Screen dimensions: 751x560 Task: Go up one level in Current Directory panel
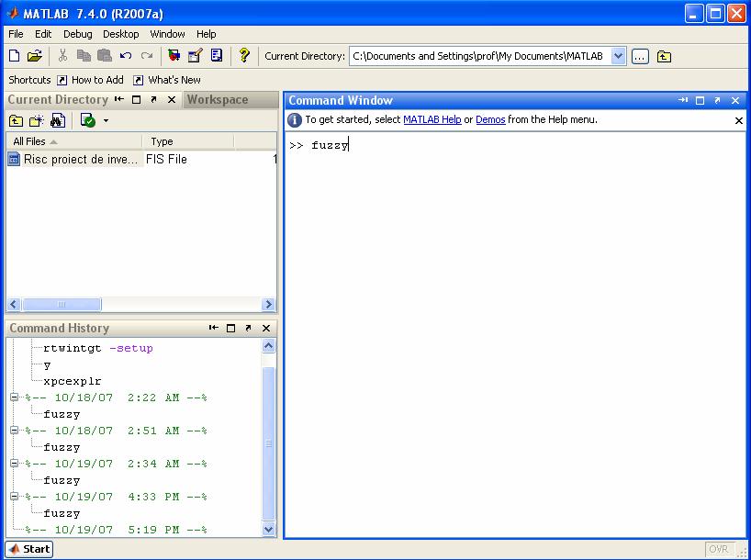tap(16, 120)
